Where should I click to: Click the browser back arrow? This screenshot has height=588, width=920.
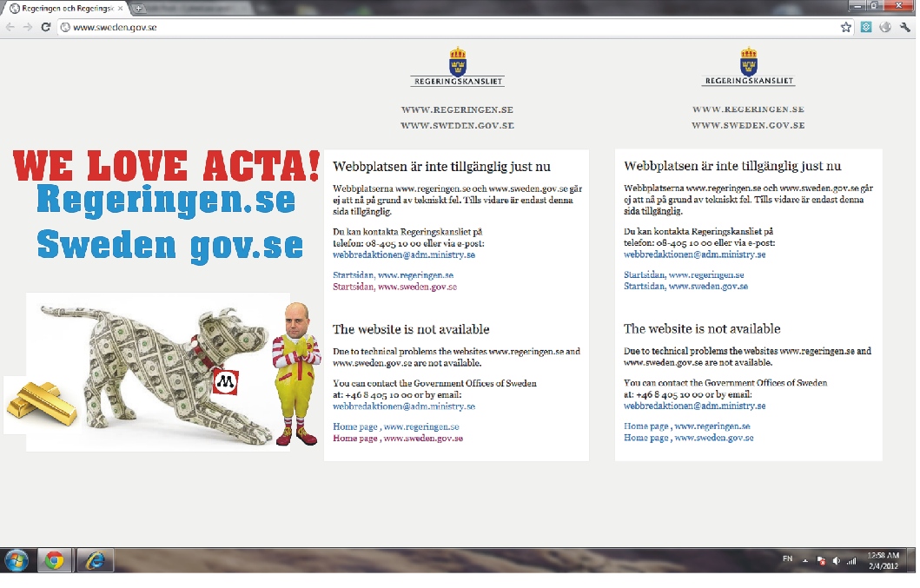[x=10, y=27]
